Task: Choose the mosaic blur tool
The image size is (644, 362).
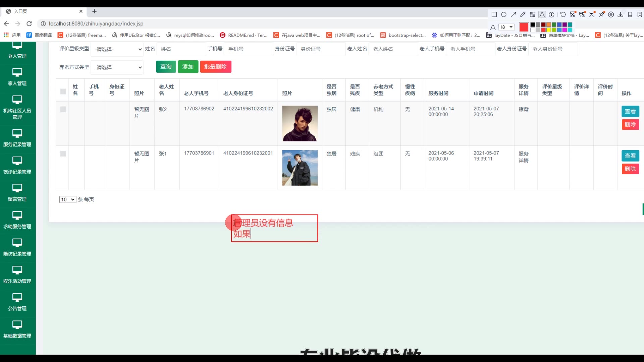Action: click(532, 14)
